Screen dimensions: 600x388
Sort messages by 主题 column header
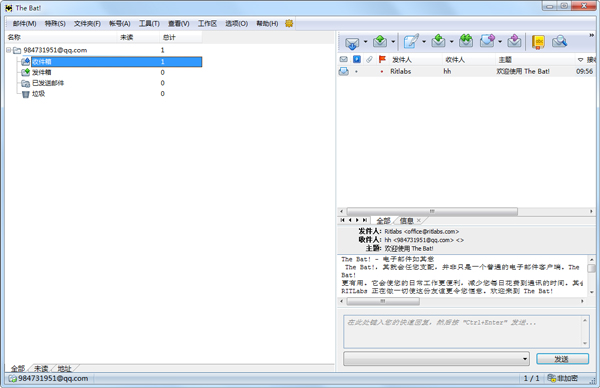(x=505, y=60)
